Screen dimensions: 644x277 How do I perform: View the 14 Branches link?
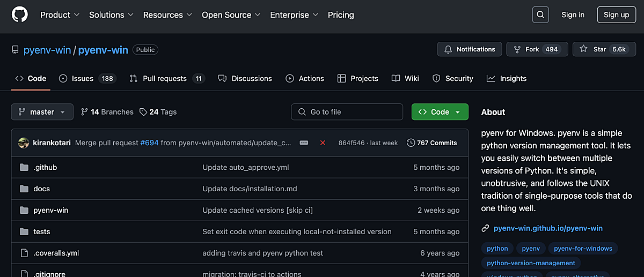click(x=107, y=112)
